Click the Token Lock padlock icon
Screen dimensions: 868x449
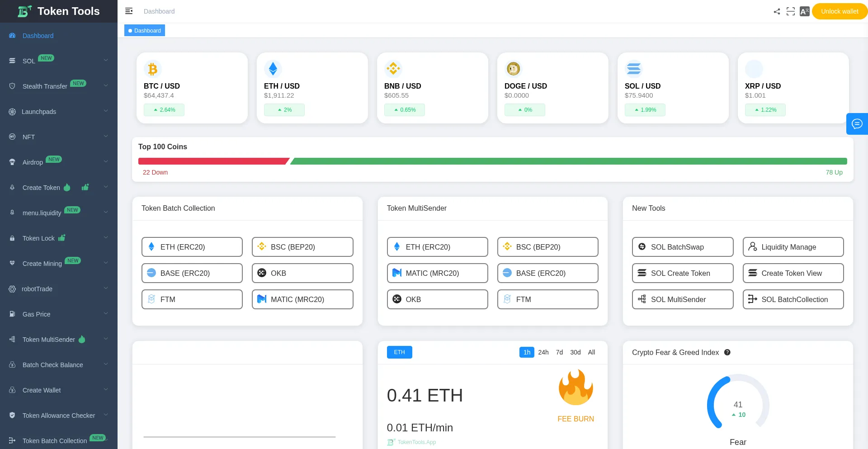[x=12, y=238]
